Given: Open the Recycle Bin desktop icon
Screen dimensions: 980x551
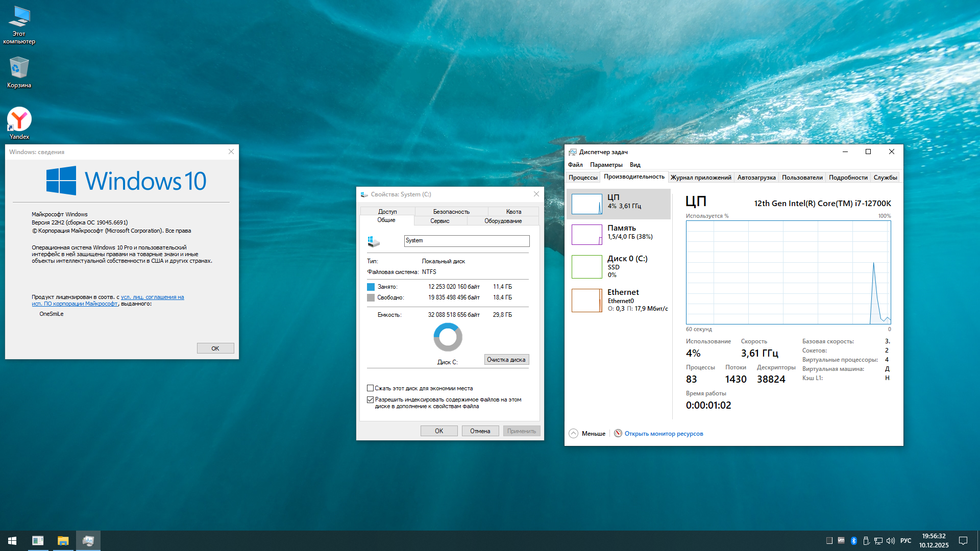Looking at the screenshot, I should (19, 72).
